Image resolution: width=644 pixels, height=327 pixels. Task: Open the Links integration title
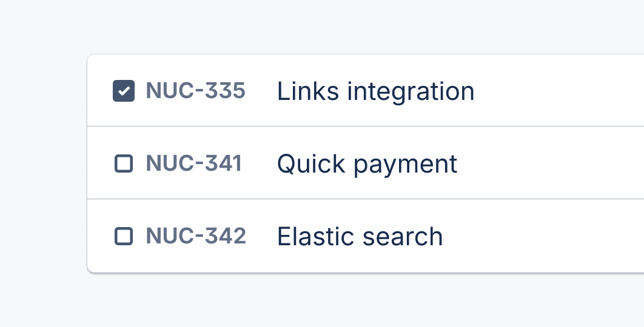375,91
